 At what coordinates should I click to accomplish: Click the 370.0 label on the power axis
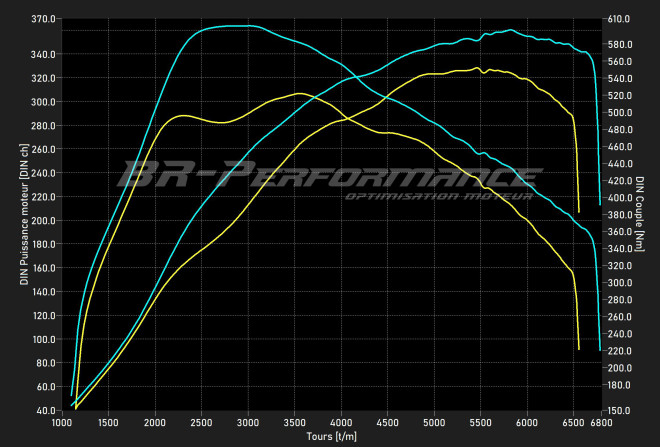click(x=43, y=19)
